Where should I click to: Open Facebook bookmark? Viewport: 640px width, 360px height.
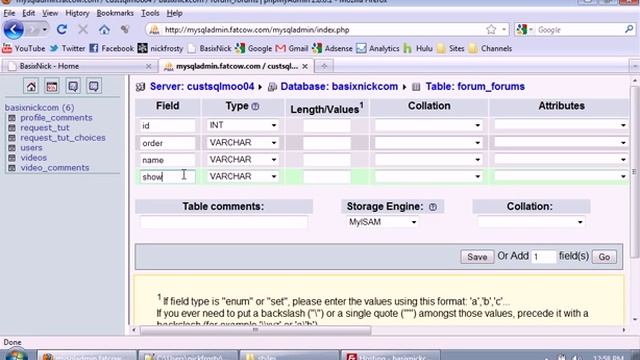pos(111,48)
